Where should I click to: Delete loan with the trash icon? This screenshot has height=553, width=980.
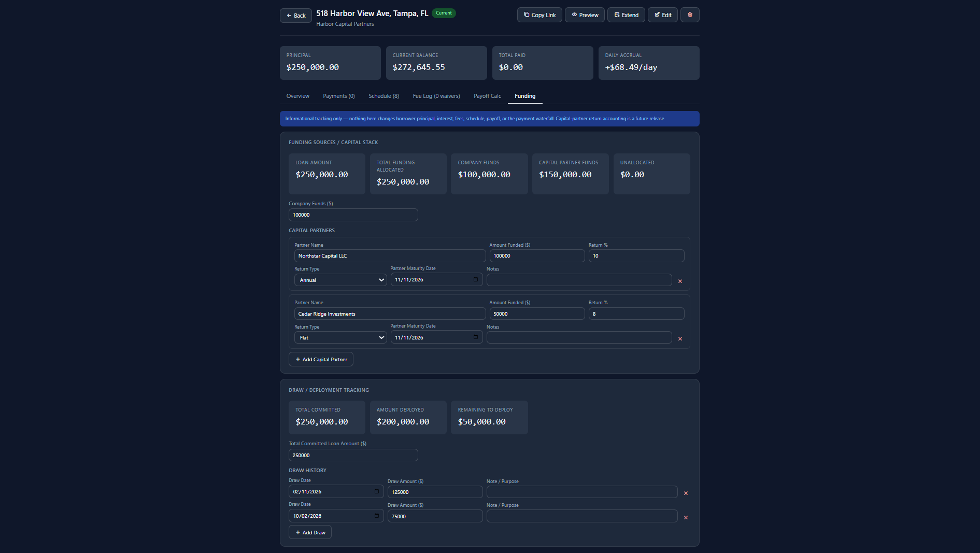[690, 15]
